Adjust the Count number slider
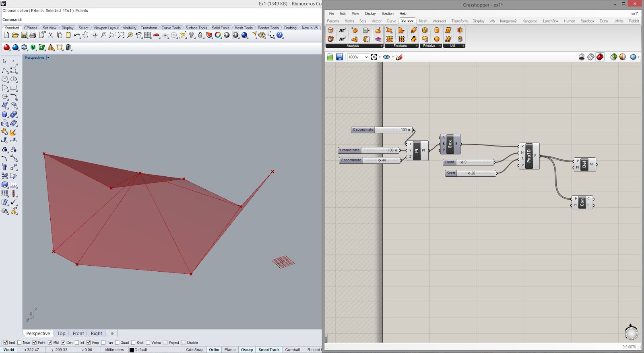644x353 pixels. [469, 162]
